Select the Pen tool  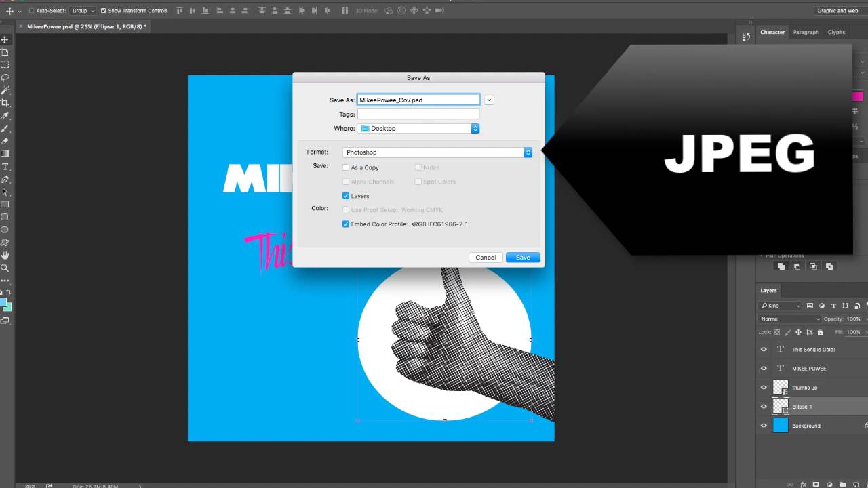(x=5, y=180)
